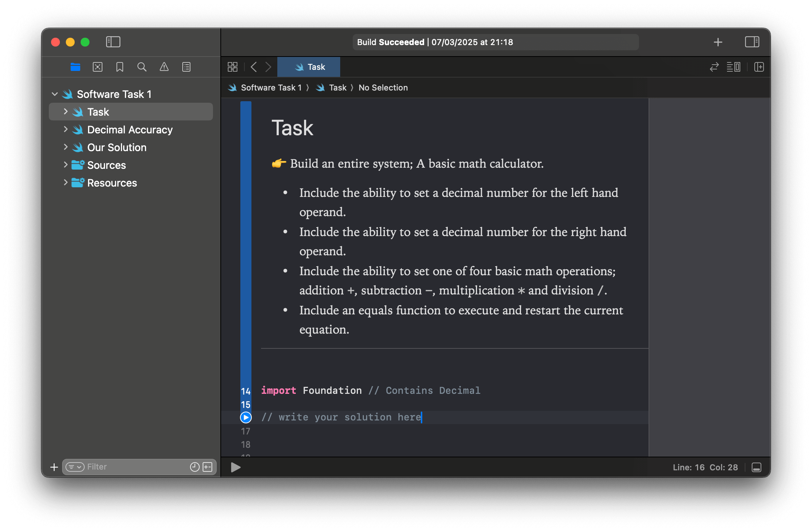812x532 pixels.
Task: Collapse the Software Task 1 playground
Action: tap(55, 94)
